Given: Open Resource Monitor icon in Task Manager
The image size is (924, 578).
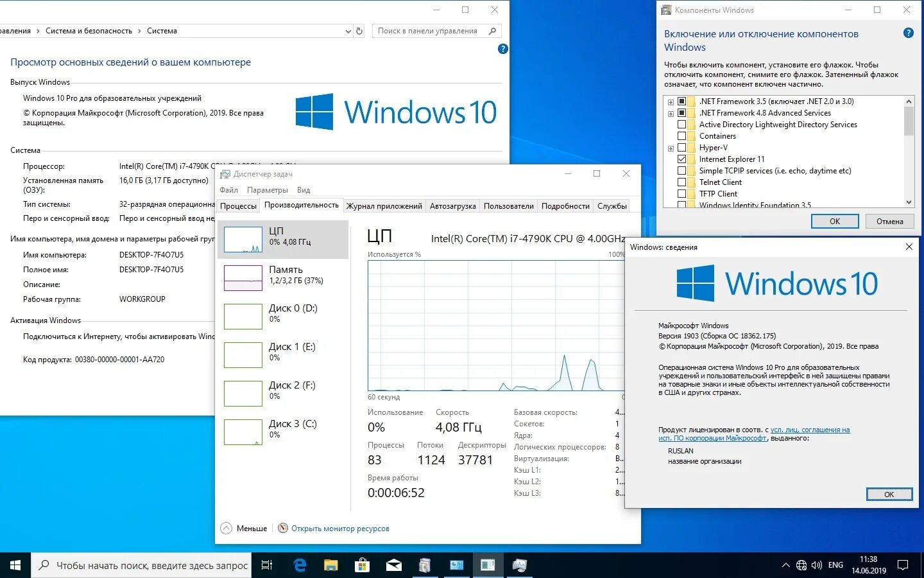Looking at the screenshot, I should pyautogui.click(x=283, y=528).
